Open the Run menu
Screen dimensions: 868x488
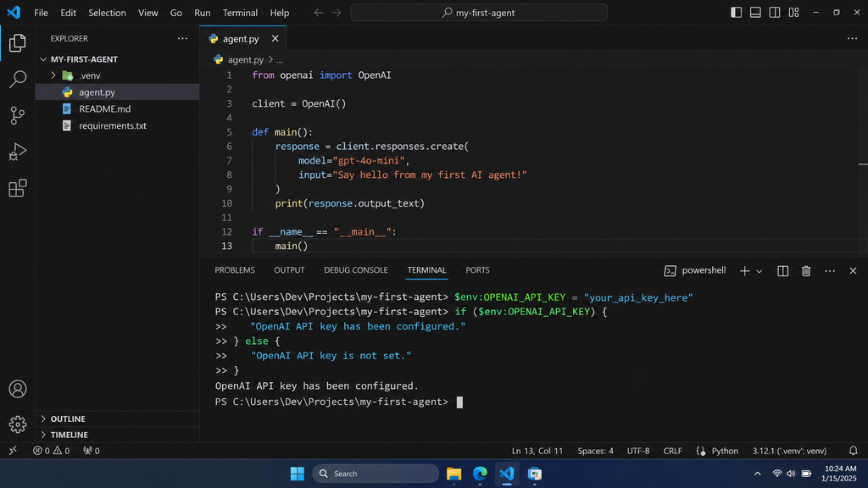pyautogui.click(x=202, y=13)
